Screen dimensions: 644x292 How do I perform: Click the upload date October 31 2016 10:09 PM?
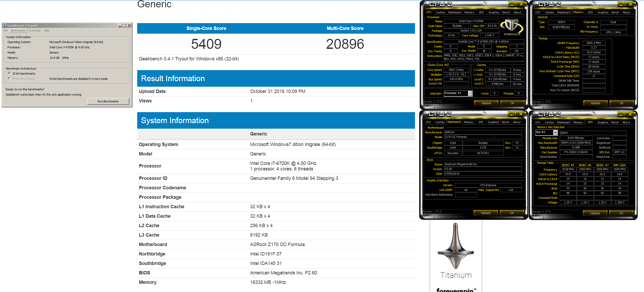pos(278,91)
